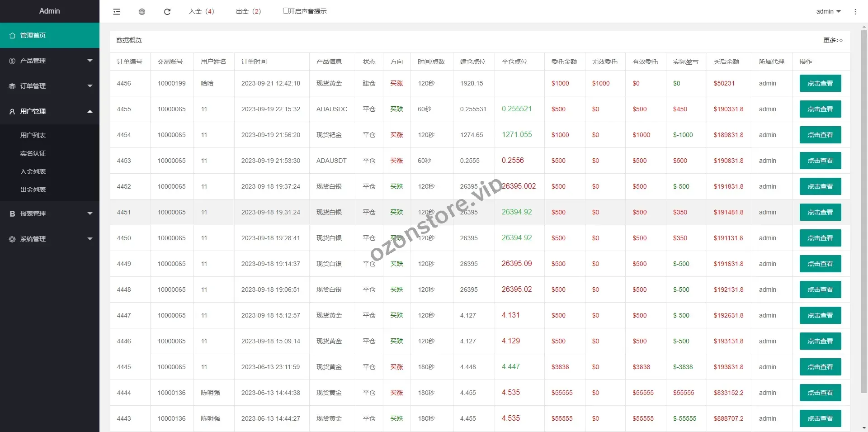
Task: Click the sidebar collapse menu icon
Action: pos(117,12)
